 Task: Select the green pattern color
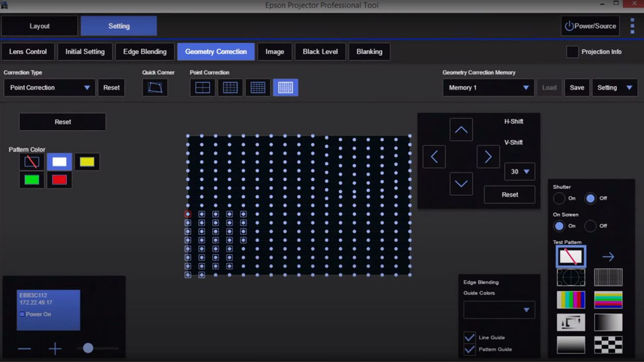(32, 180)
